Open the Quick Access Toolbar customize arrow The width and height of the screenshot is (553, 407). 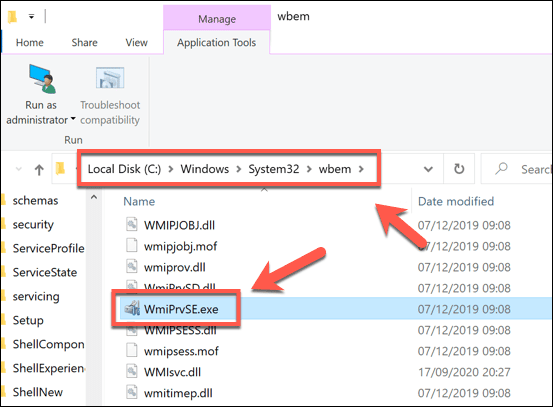tap(31, 16)
